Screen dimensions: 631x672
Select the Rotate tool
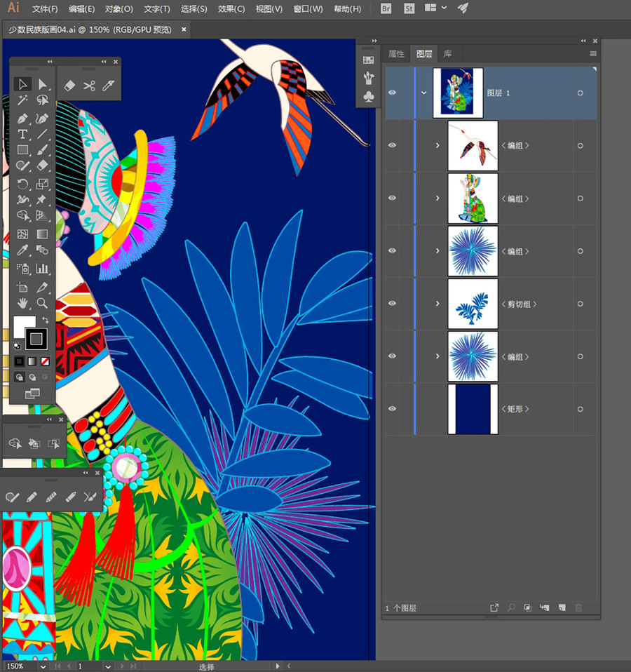pyautogui.click(x=22, y=184)
